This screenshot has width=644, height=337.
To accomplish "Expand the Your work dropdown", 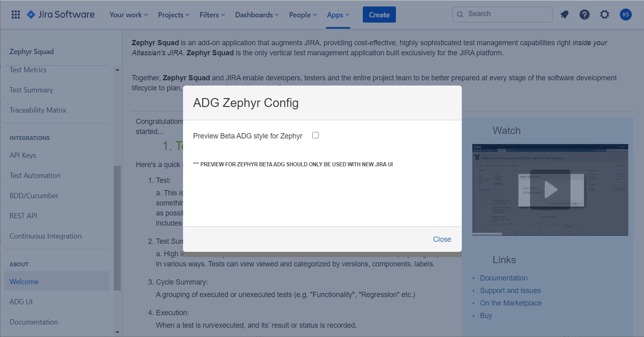I will (x=128, y=15).
